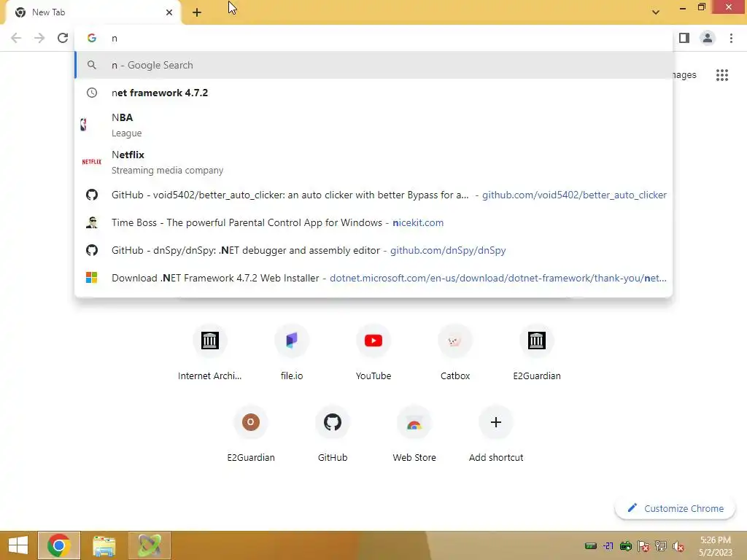This screenshot has height=560, width=747.
Task: Open the tab search chevron
Action: 656,12
